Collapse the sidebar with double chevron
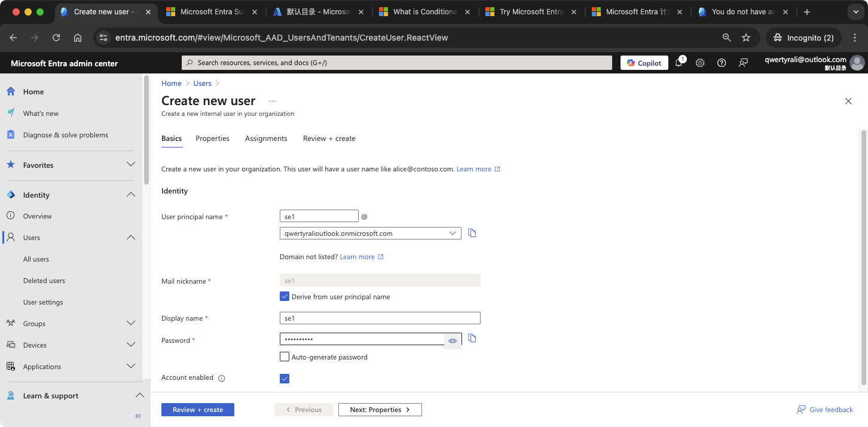Viewport: 868px width, 427px height. pos(137,416)
